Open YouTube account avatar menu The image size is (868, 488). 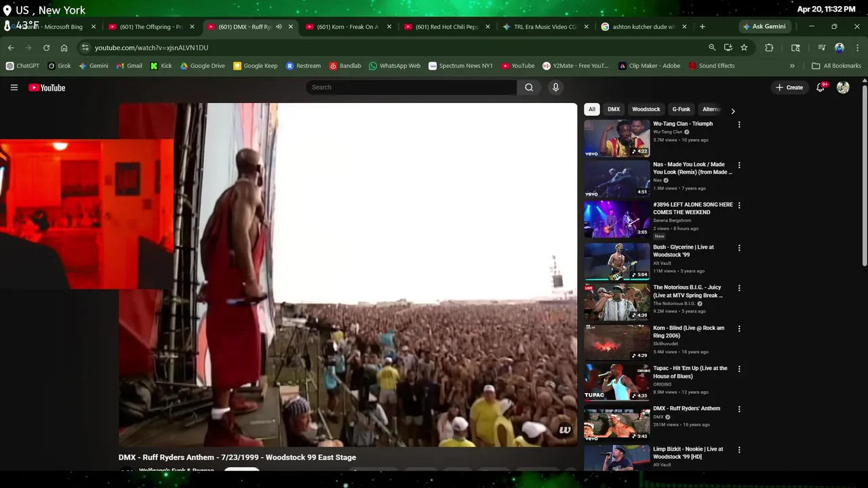(x=843, y=87)
